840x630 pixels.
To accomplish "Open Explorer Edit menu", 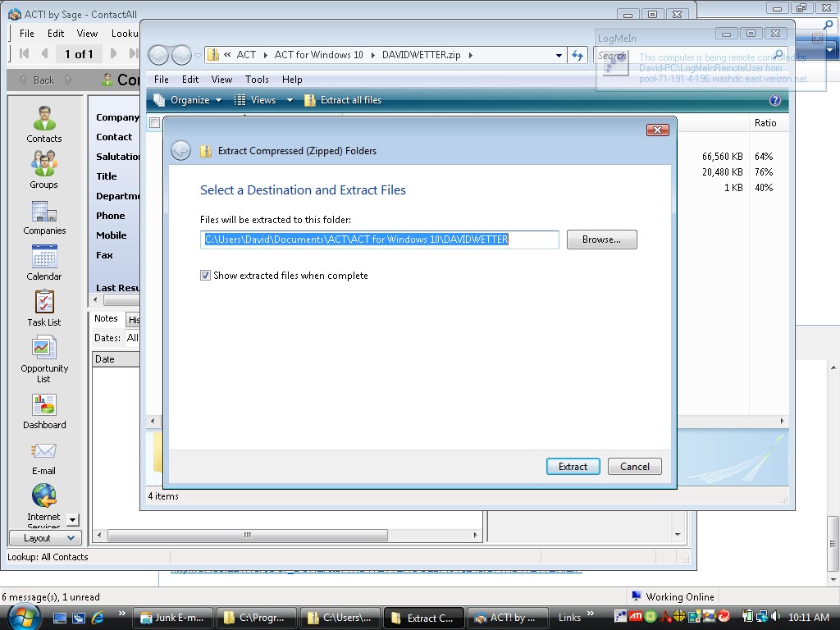I will tap(190, 80).
